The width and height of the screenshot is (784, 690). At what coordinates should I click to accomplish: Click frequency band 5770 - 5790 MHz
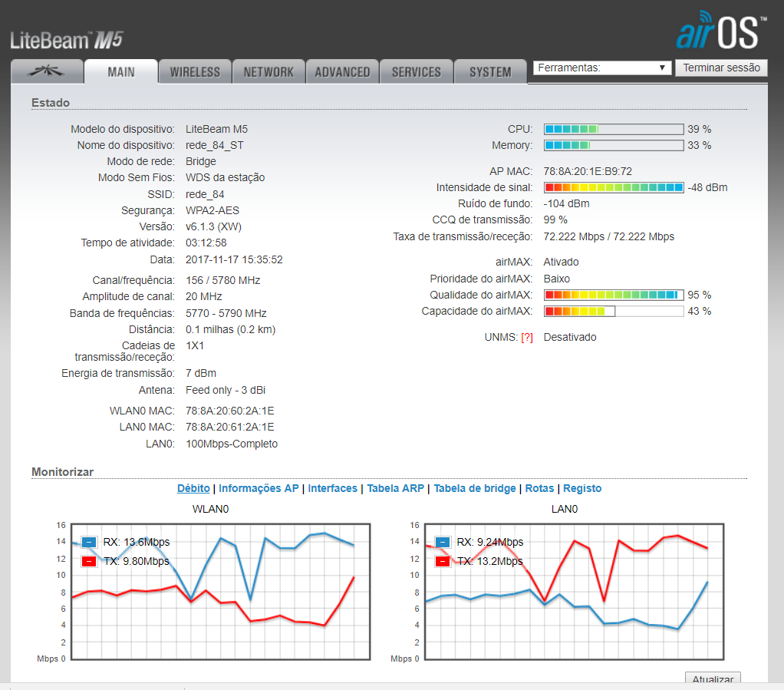(x=226, y=313)
